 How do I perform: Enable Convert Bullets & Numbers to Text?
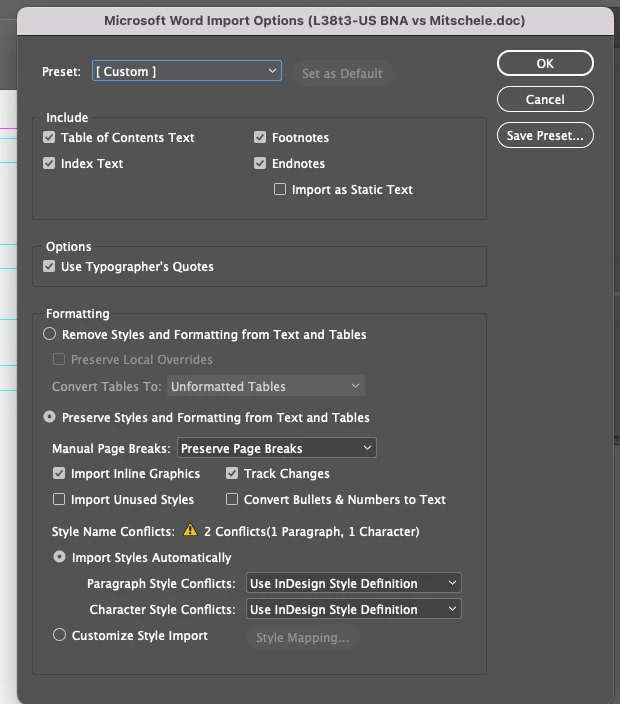coord(232,499)
